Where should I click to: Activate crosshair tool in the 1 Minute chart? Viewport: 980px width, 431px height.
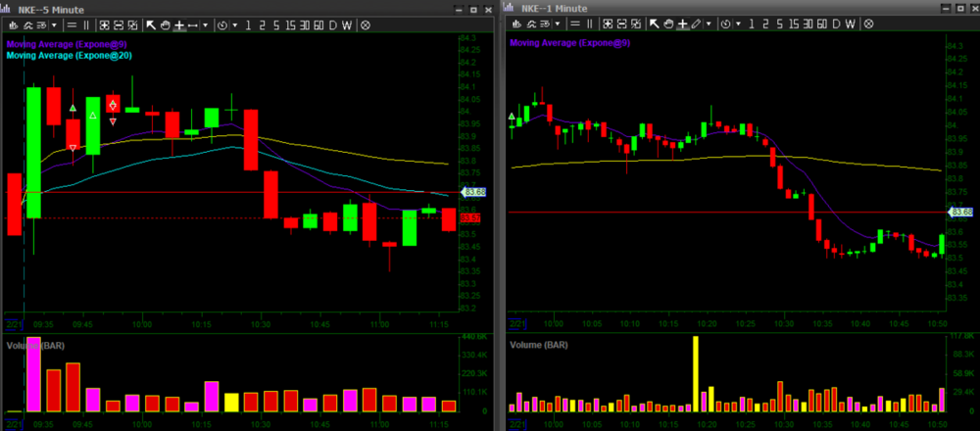pyautogui.click(x=681, y=24)
